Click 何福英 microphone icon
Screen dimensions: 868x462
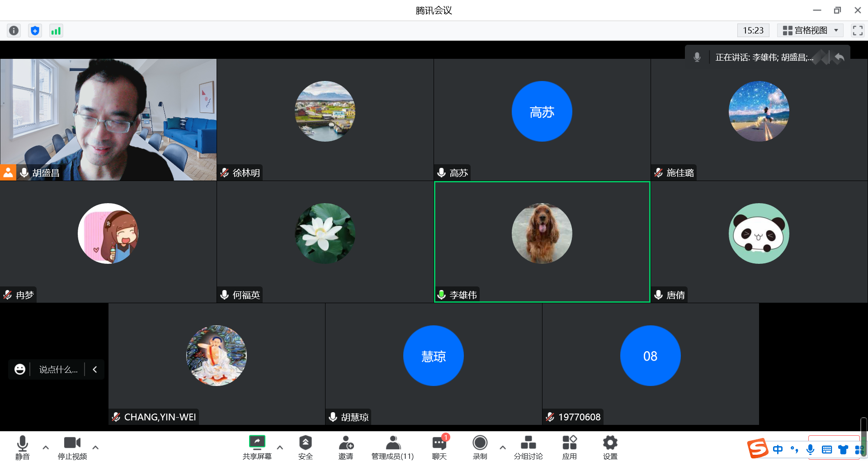(x=224, y=295)
